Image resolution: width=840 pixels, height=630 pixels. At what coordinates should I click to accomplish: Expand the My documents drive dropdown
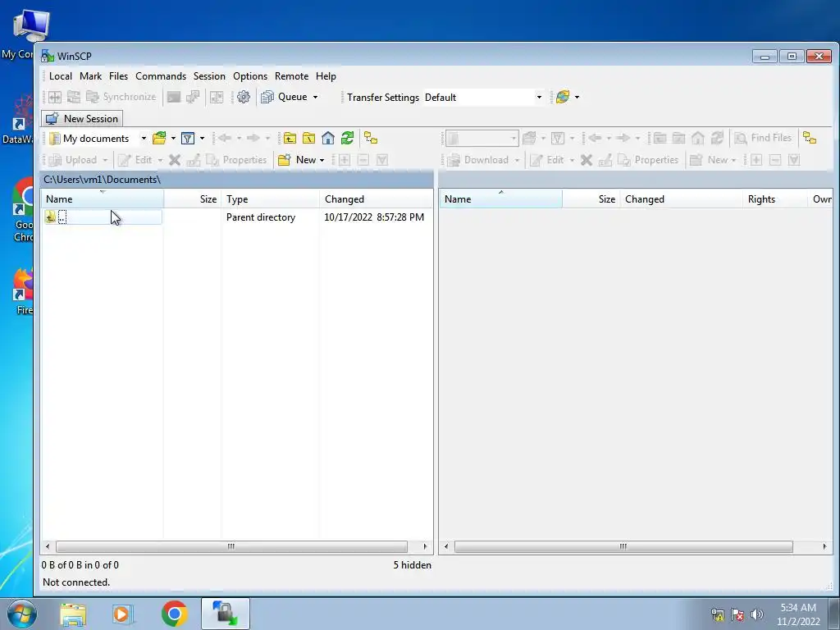144,138
